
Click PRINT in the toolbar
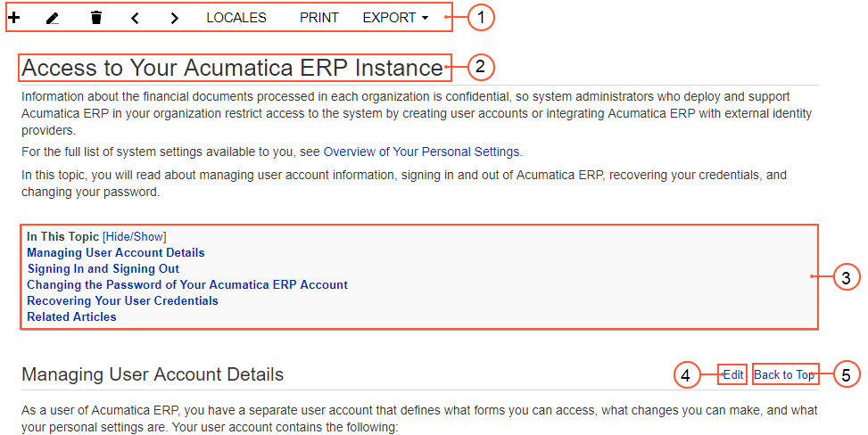coord(319,18)
